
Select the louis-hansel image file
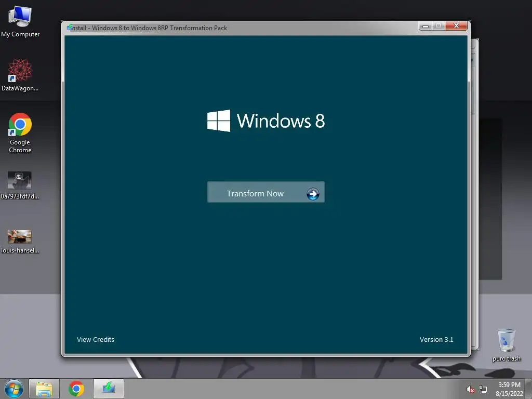[20, 242]
